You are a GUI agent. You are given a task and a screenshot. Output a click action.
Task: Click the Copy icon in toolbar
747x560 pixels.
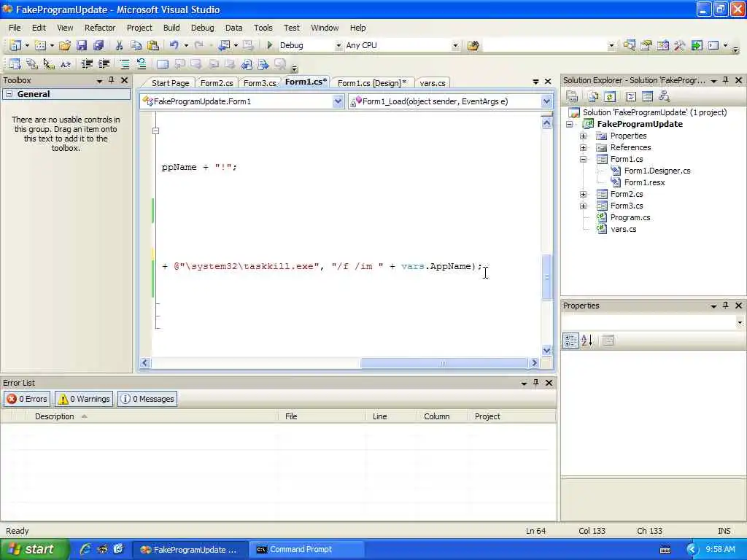136,45
